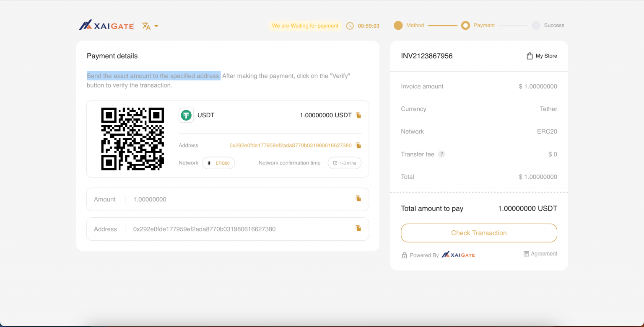644x327 pixels.
Task: Click the copy icon in the Amount field
Action: click(x=358, y=198)
